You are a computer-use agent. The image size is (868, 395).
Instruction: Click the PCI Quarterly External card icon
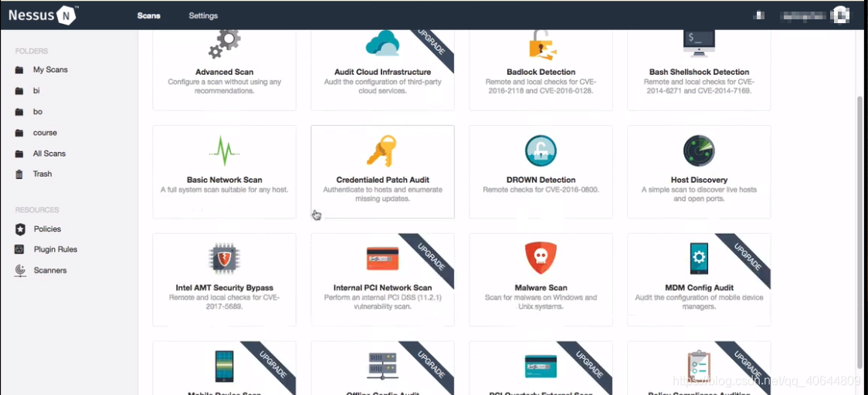541,366
